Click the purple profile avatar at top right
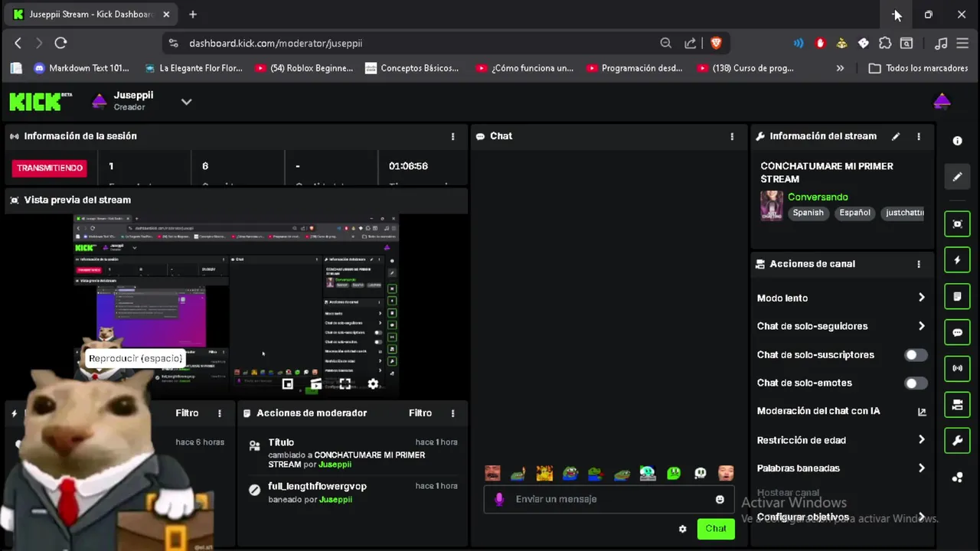Screen dimensions: 980x551 tap(942, 101)
